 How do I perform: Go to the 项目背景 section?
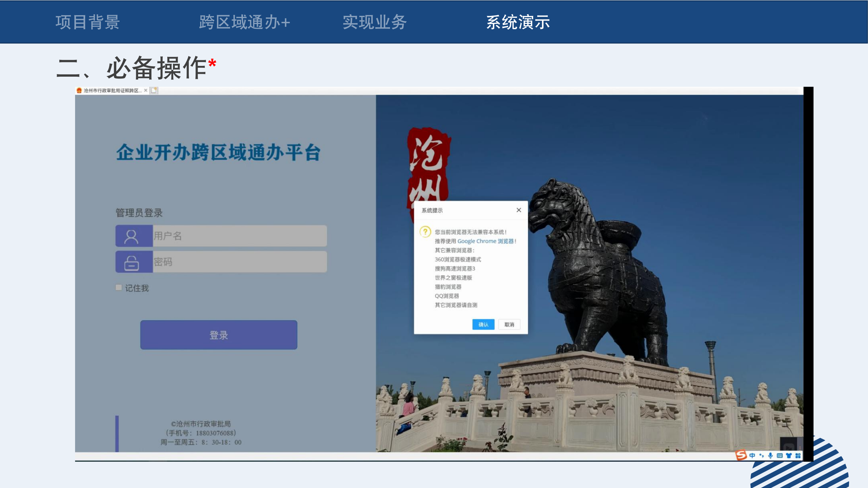(x=88, y=22)
